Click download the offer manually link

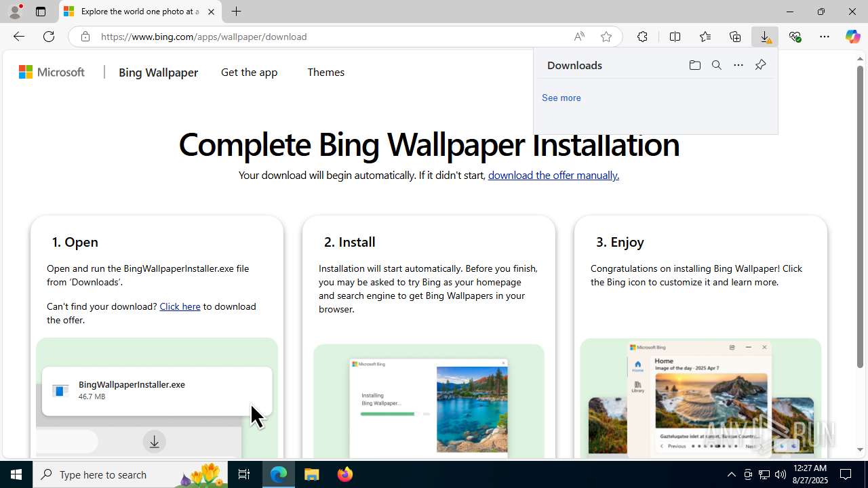553,175
